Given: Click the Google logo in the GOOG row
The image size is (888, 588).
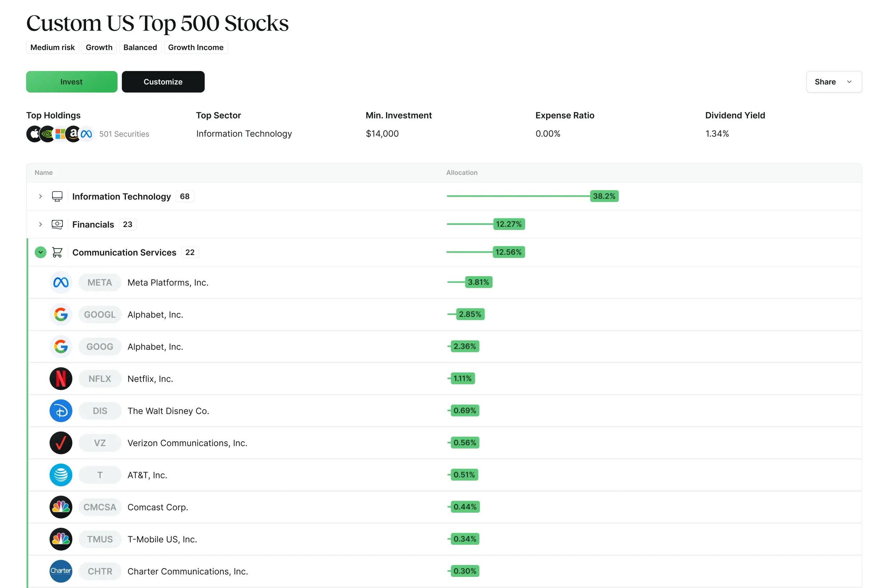Looking at the screenshot, I should click(61, 347).
